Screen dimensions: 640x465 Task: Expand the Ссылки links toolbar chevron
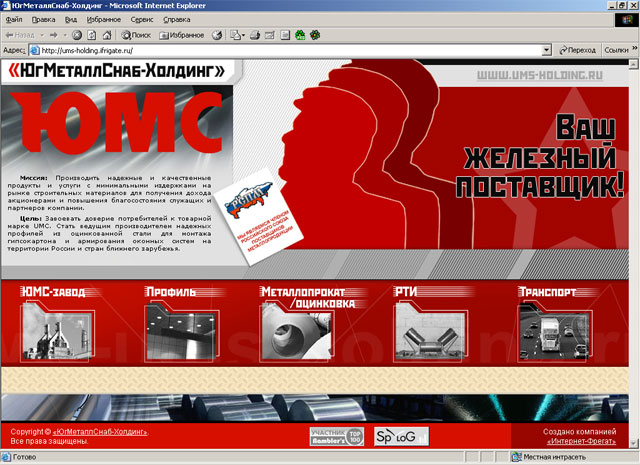pos(635,49)
